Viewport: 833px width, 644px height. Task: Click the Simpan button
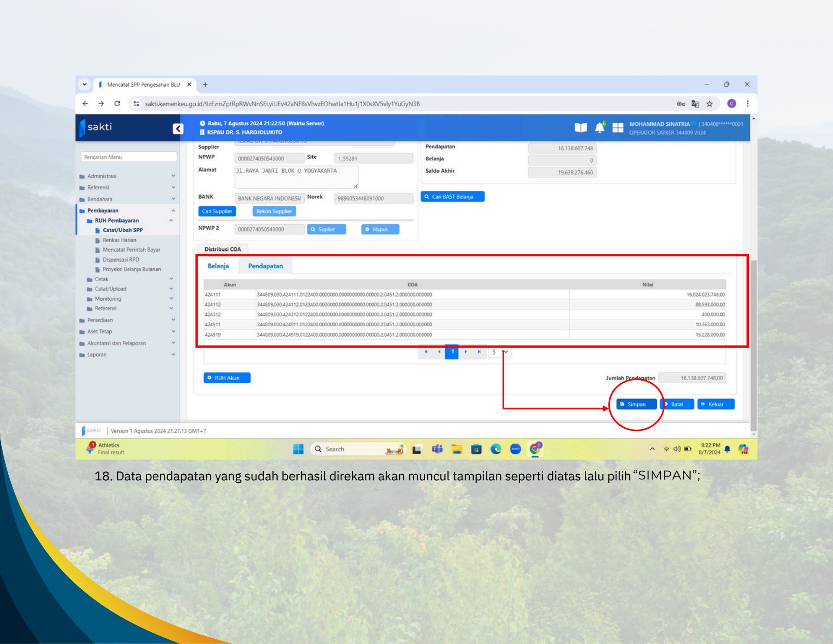(636, 404)
